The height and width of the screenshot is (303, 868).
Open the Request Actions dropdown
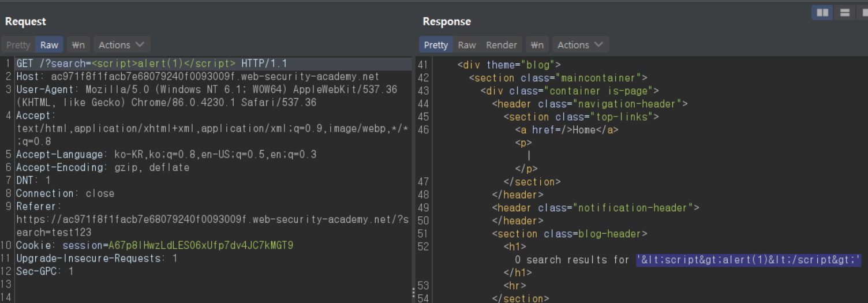pyautogui.click(x=121, y=45)
